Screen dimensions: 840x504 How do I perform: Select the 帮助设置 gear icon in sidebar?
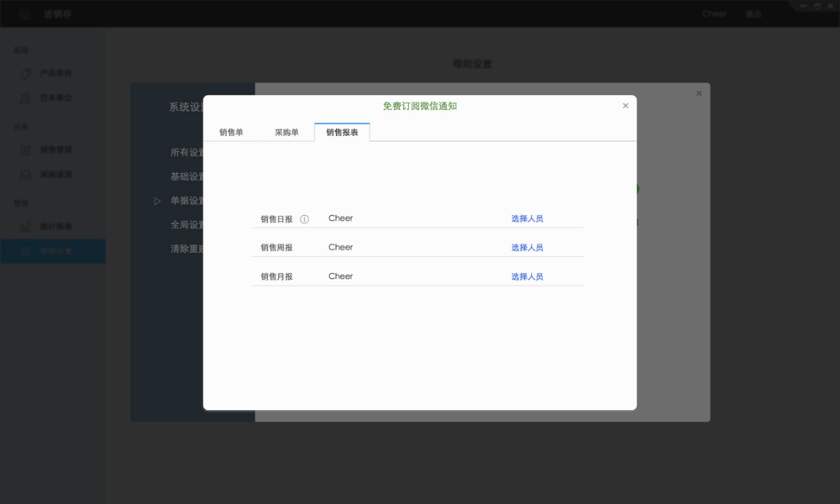pos(26,251)
